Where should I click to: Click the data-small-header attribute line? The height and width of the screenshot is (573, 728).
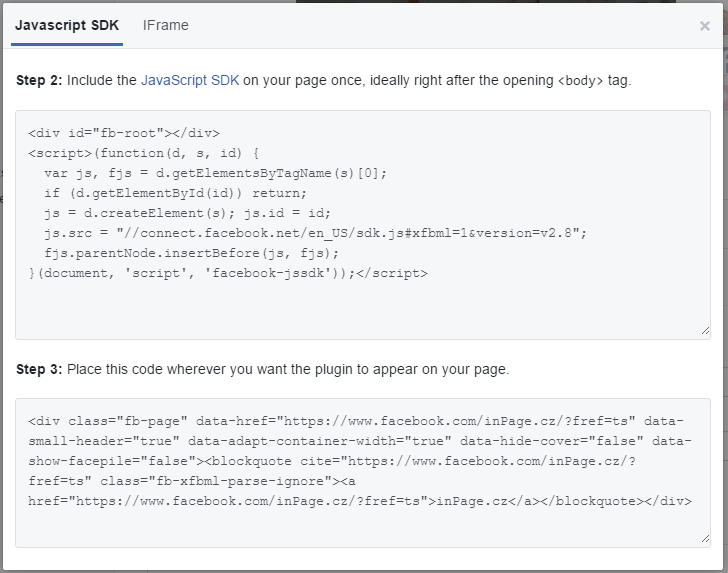coord(360,441)
